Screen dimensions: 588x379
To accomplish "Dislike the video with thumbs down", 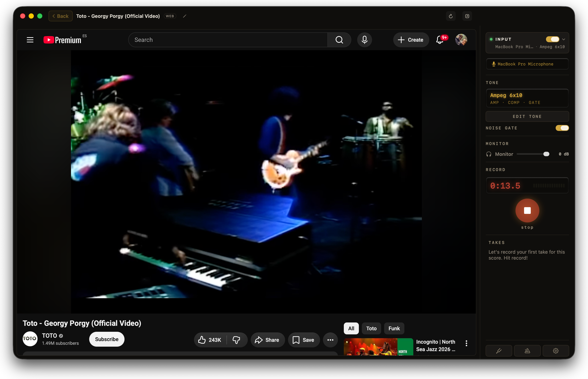I will [x=236, y=340].
